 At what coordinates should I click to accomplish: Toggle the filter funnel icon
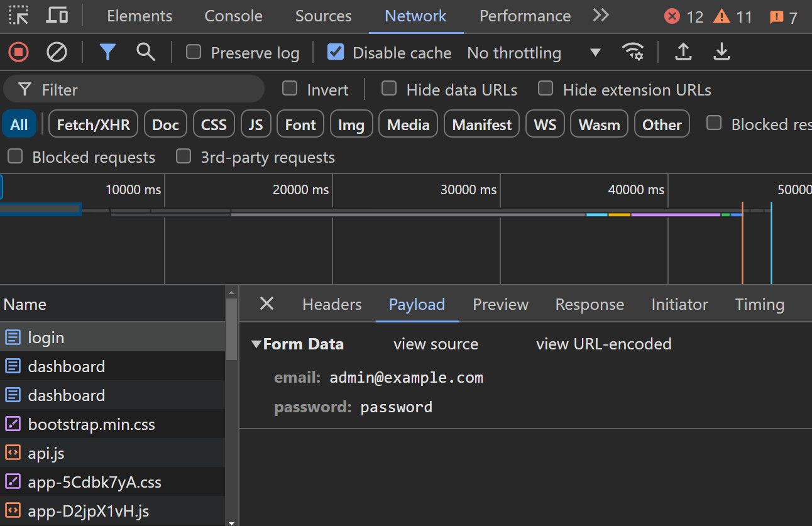(x=107, y=52)
